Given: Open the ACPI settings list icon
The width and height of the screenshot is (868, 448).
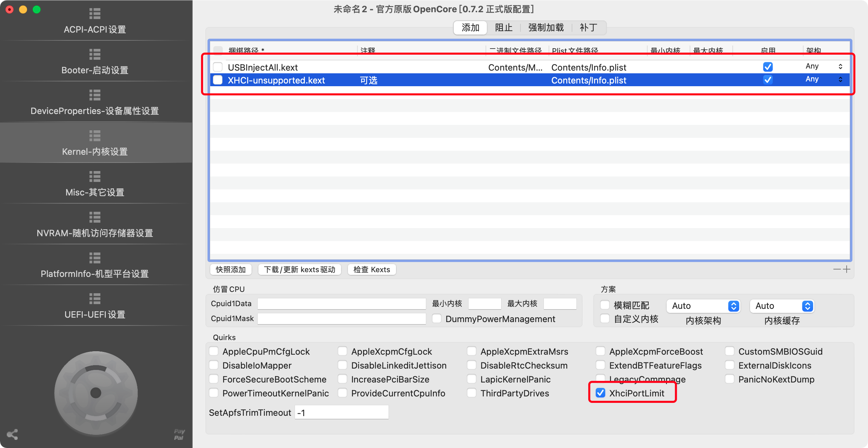Looking at the screenshot, I should click(x=95, y=14).
